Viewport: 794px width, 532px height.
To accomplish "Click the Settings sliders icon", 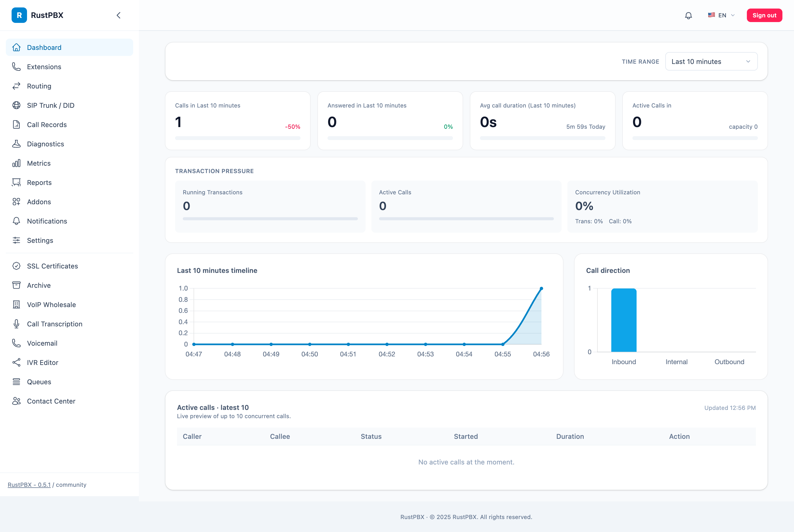I will point(16,241).
